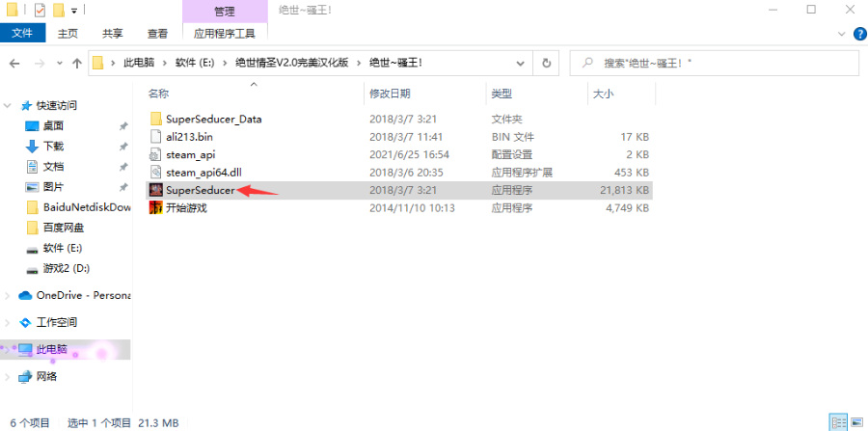Navigate to 此电脑 in breadcrumb
The height and width of the screenshot is (431, 868).
139,63
